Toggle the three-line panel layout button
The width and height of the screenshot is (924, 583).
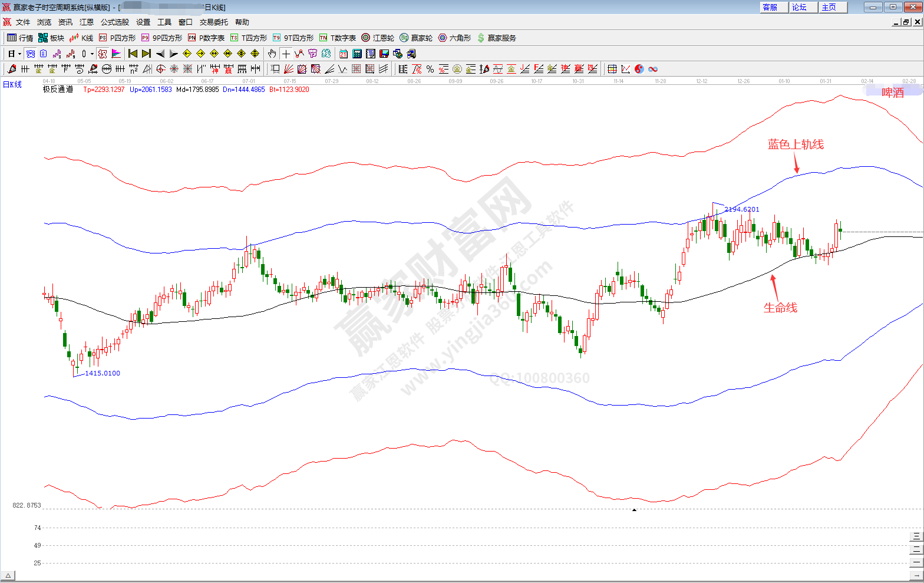pyautogui.click(x=916, y=536)
